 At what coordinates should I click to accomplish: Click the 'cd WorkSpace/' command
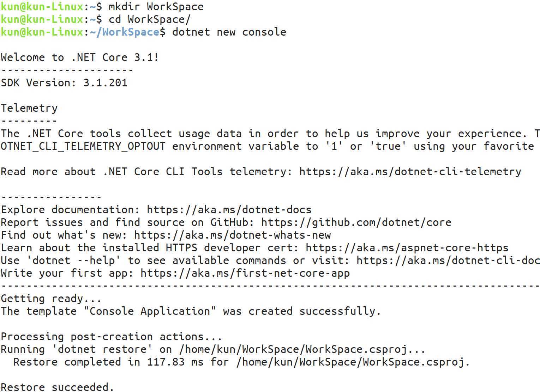click(149, 19)
